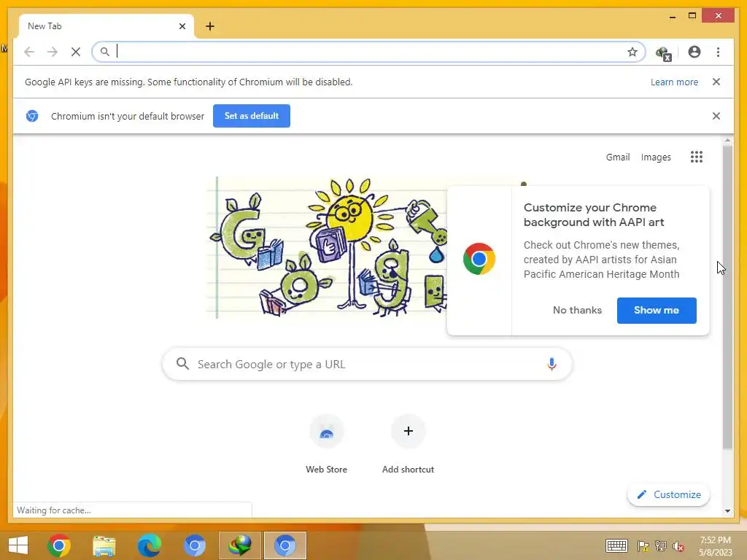The width and height of the screenshot is (747, 560).
Task: Focus the address bar input
Action: tap(369, 52)
